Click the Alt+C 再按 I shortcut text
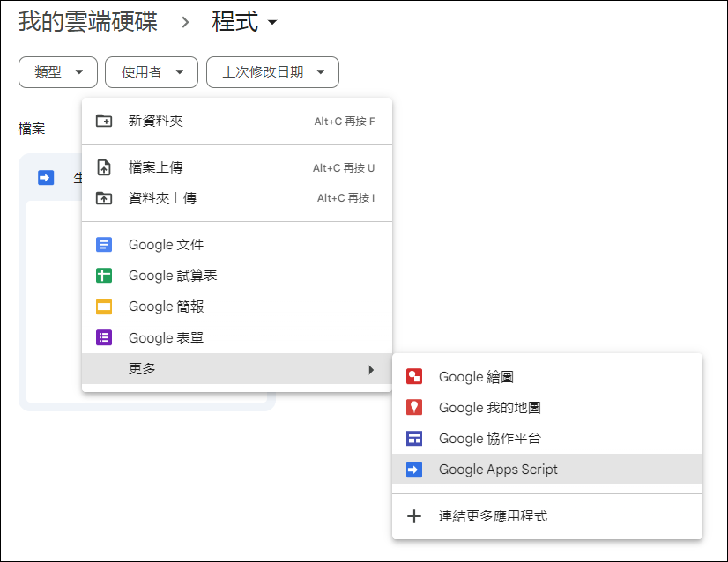The height and width of the screenshot is (562, 728). coord(345,198)
